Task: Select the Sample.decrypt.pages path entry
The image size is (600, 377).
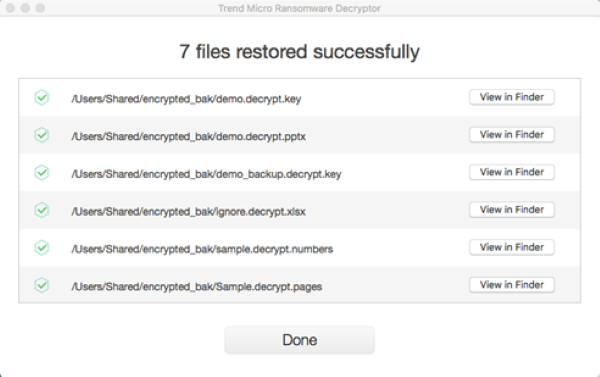Action: (197, 286)
